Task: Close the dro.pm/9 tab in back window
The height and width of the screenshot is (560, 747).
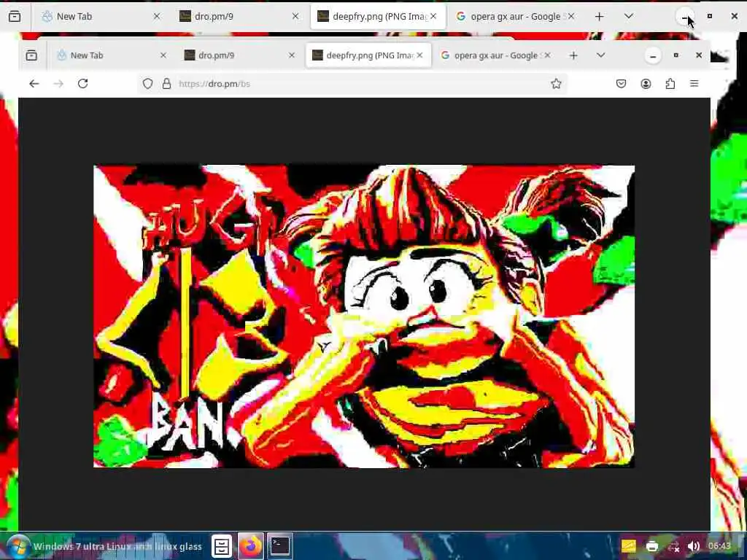Action: pyautogui.click(x=295, y=16)
